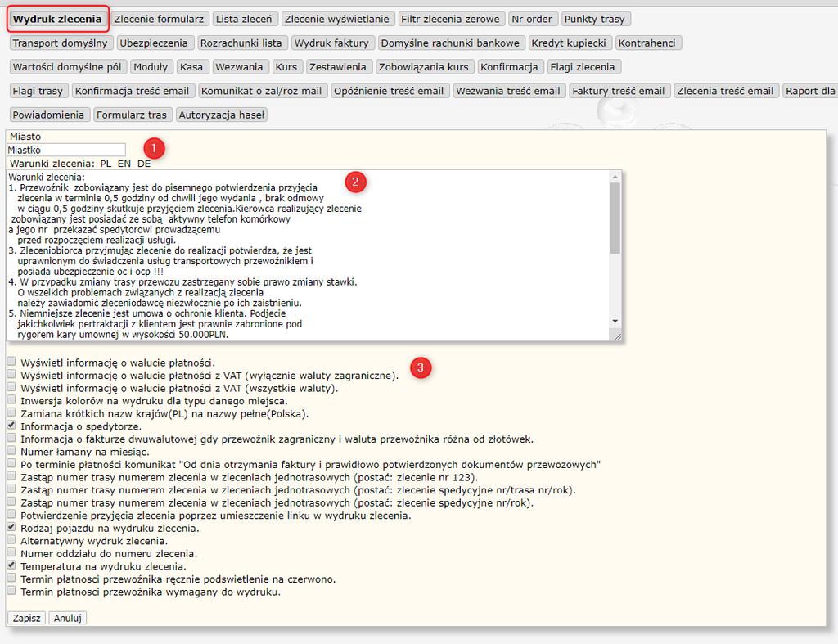The image size is (838, 644).
Task: Select Zlecenie wyświetlanie tab
Action: tap(336, 20)
